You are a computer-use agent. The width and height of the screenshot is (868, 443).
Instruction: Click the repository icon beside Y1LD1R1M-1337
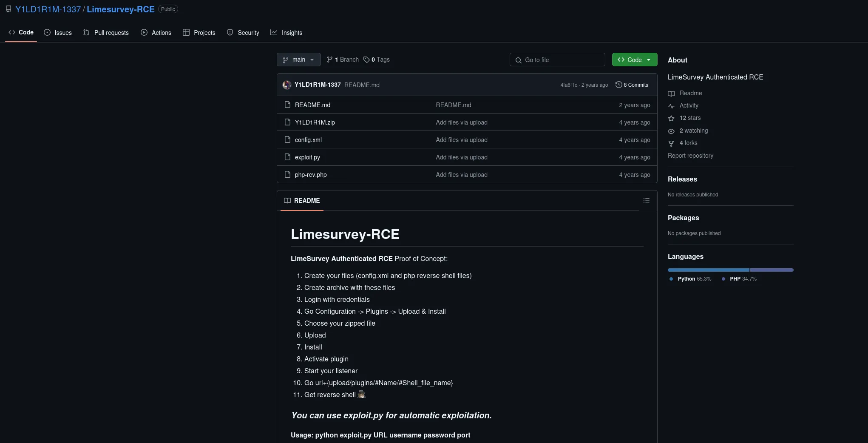pos(9,9)
